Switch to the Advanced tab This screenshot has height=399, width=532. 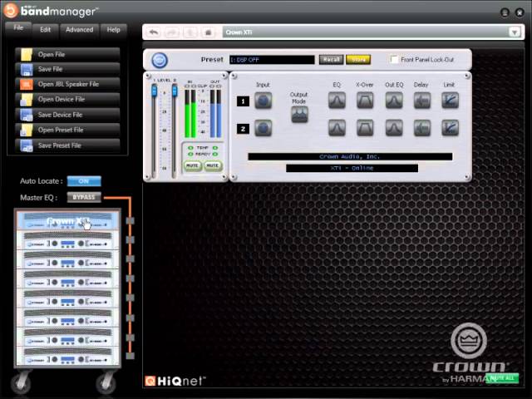[x=79, y=29]
